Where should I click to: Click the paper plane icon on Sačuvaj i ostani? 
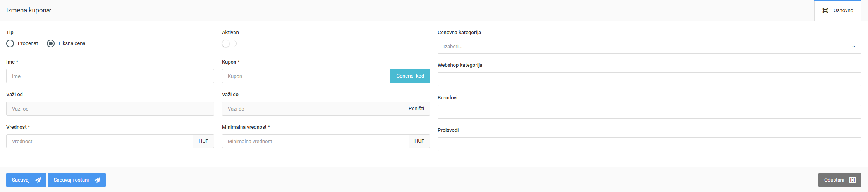coord(97,180)
